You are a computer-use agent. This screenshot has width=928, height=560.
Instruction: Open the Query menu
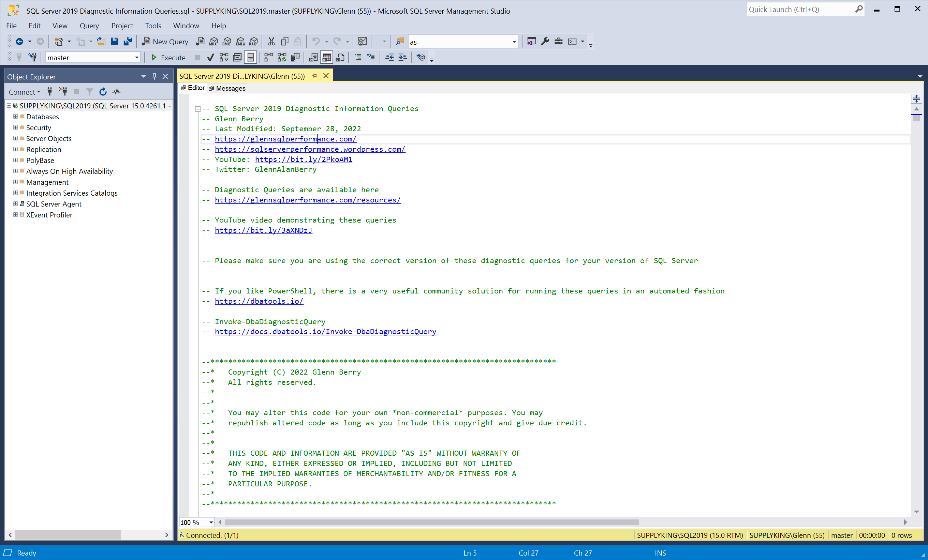pyautogui.click(x=89, y=26)
